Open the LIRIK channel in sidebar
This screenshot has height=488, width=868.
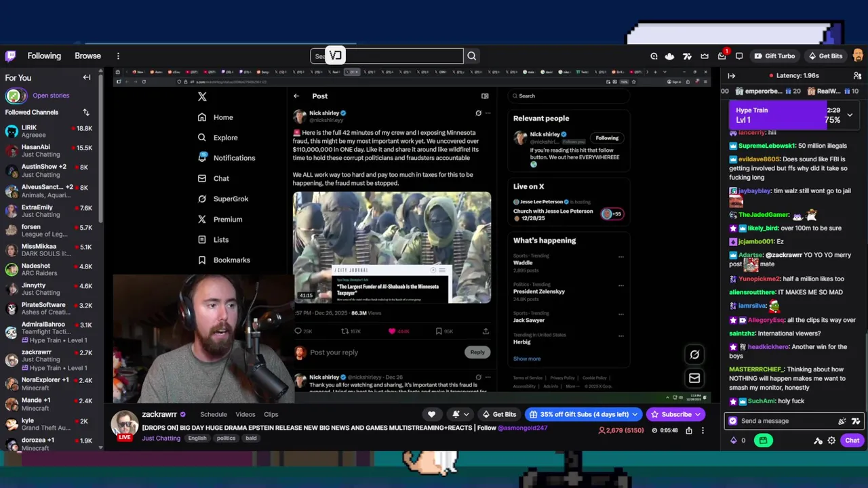pyautogui.click(x=51, y=131)
